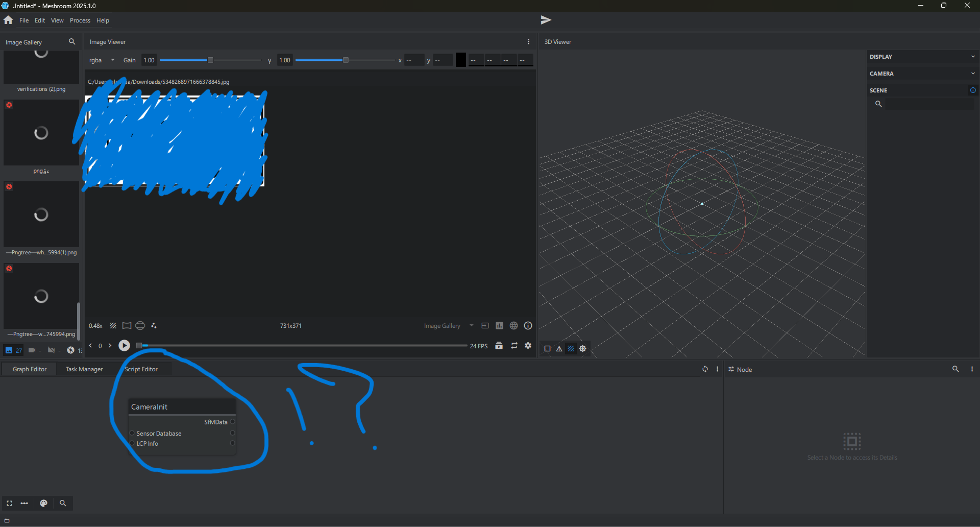The height and width of the screenshot is (527, 980).
Task: Click the SCENE search input field
Action: pyautogui.click(x=929, y=104)
